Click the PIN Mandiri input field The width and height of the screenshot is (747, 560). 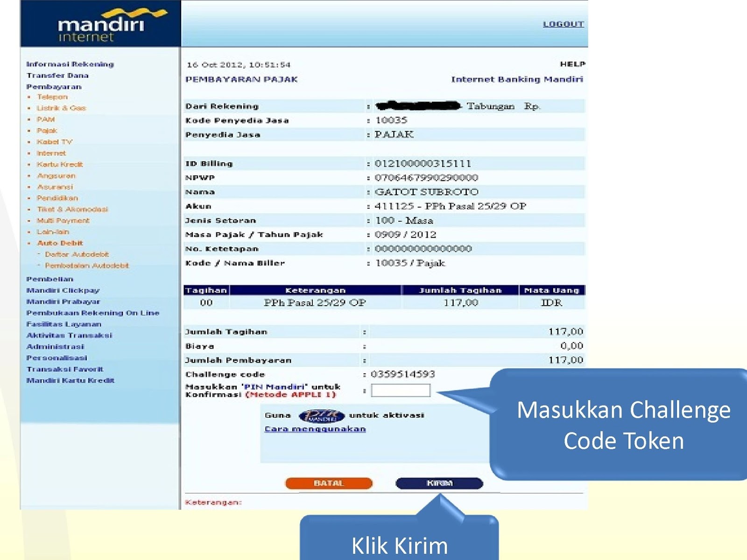tap(401, 391)
